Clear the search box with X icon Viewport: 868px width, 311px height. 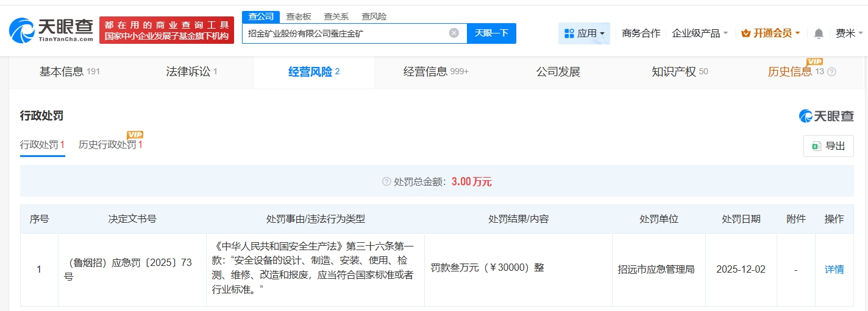454,33
